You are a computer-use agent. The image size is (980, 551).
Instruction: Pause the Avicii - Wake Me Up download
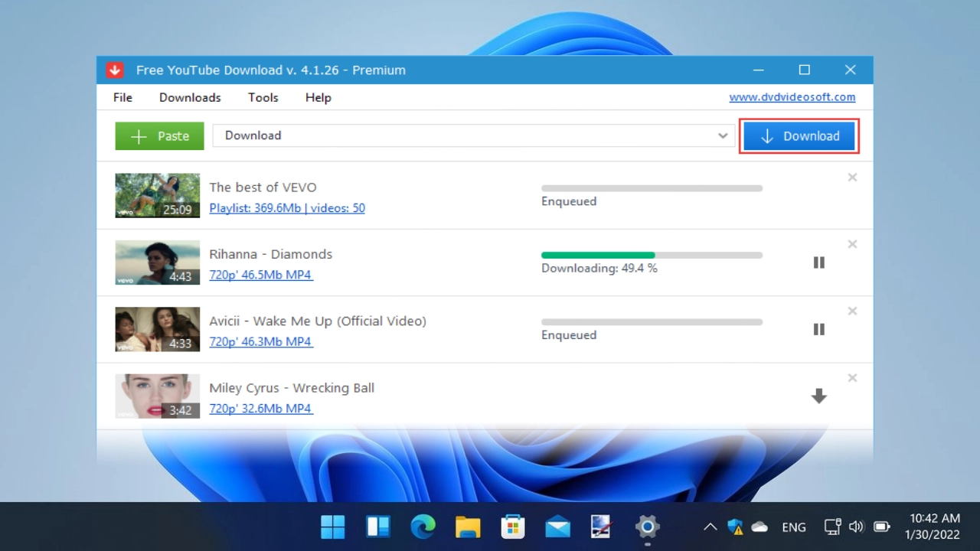[x=819, y=329]
